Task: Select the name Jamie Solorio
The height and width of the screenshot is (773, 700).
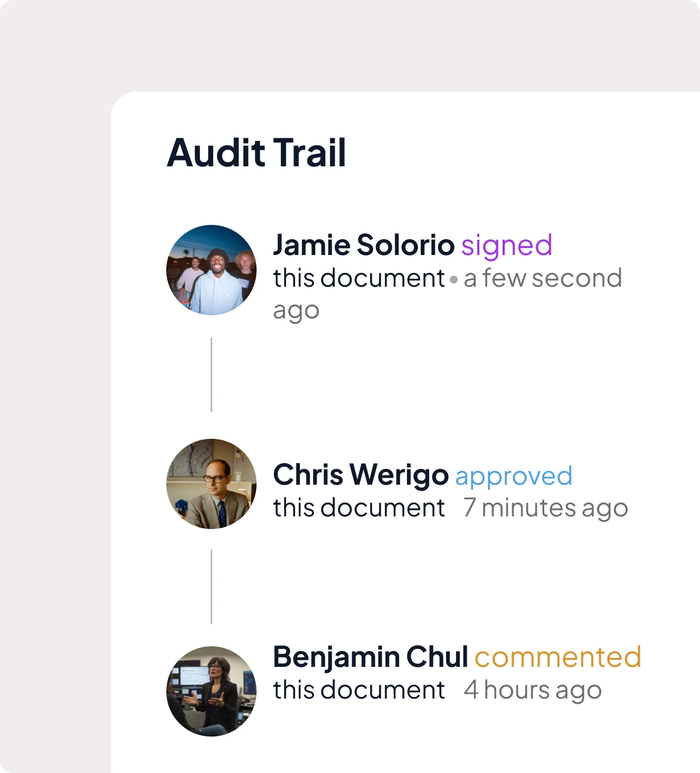Action: point(364,244)
